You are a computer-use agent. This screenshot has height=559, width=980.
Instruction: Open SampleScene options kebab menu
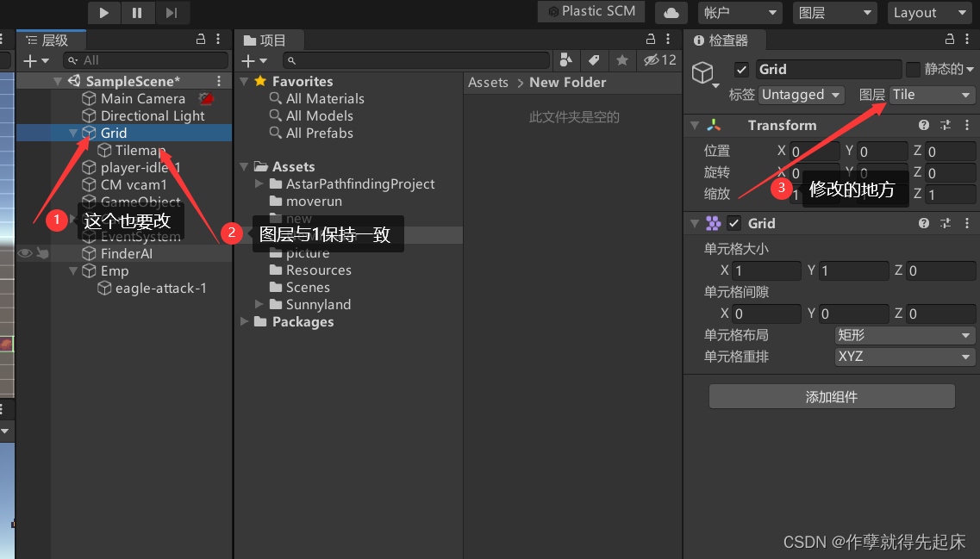pyautogui.click(x=219, y=81)
